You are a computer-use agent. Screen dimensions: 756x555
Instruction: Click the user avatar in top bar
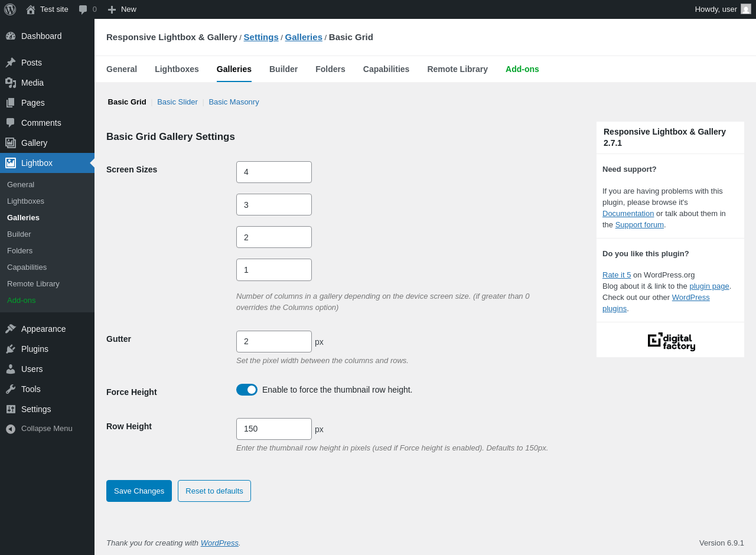pos(746,9)
